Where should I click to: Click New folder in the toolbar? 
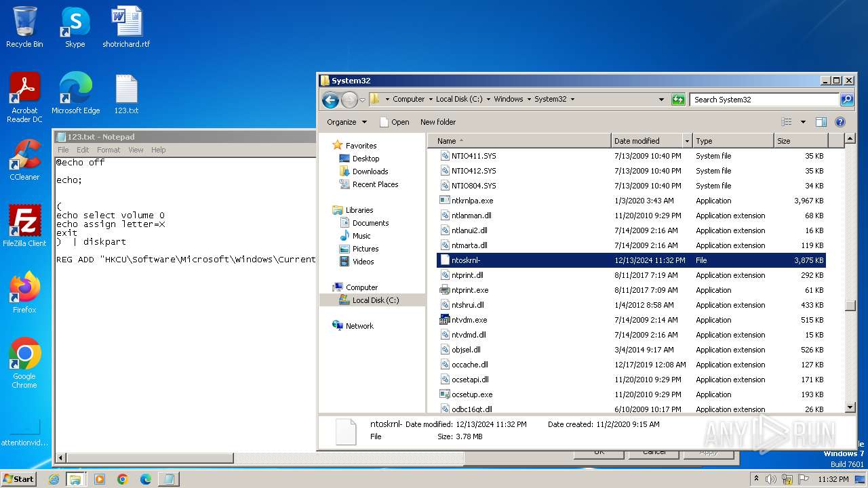tap(438, 122)
